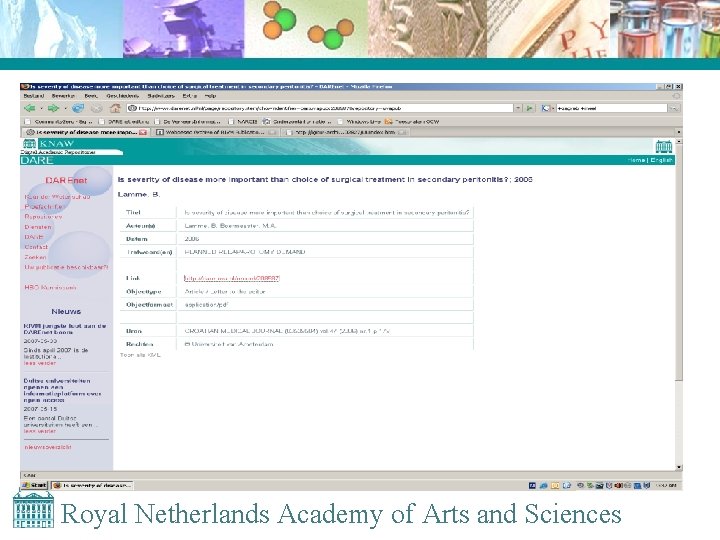Open the OCW bookmark with orange icon
The height and width of the screenshot is (540, 720).
click(x=412, y=122)
